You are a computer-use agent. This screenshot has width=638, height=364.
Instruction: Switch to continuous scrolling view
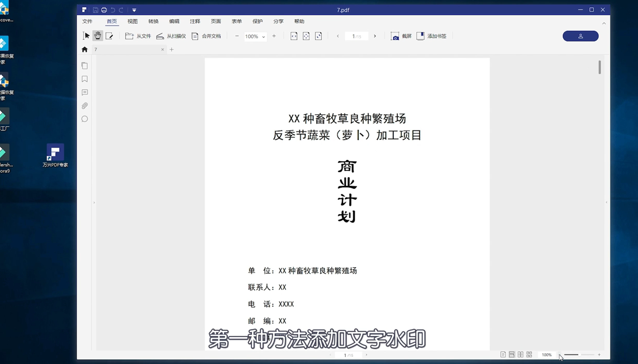[x=512, y=355]
